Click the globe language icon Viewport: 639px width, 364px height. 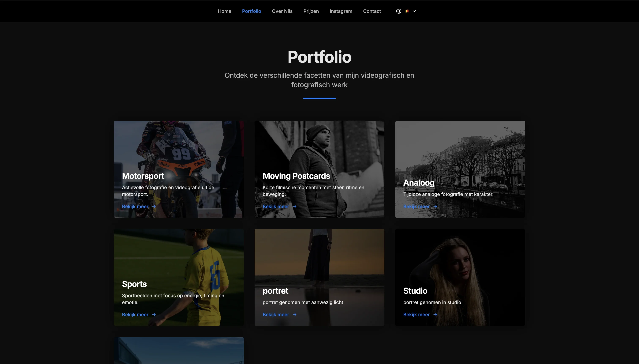[x=399, y=11]
